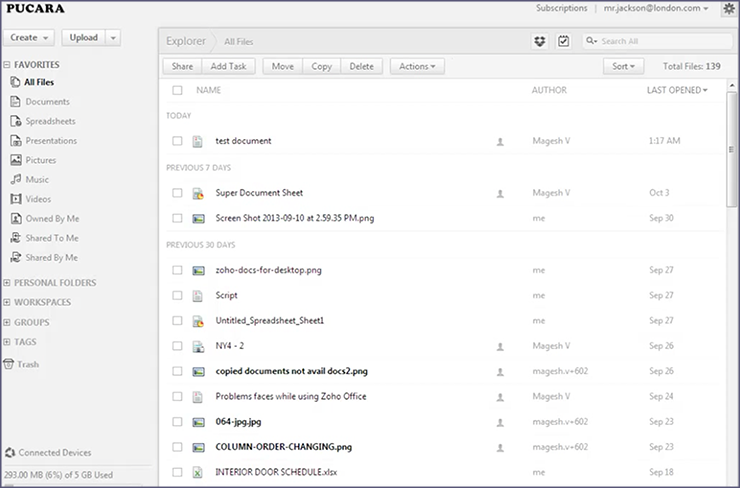Screen dimensions: 740x488
Task: Click the Add Task button
Action: click(229, 66)
